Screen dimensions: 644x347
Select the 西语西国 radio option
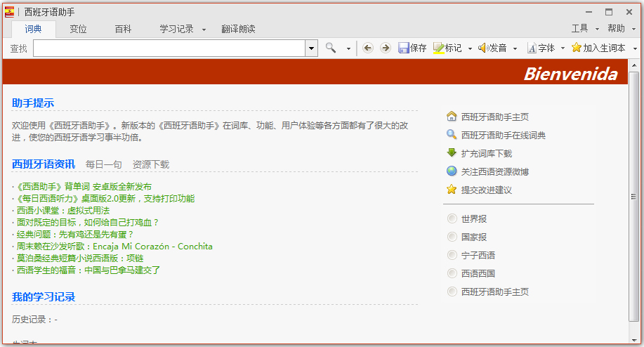point(452,273)
